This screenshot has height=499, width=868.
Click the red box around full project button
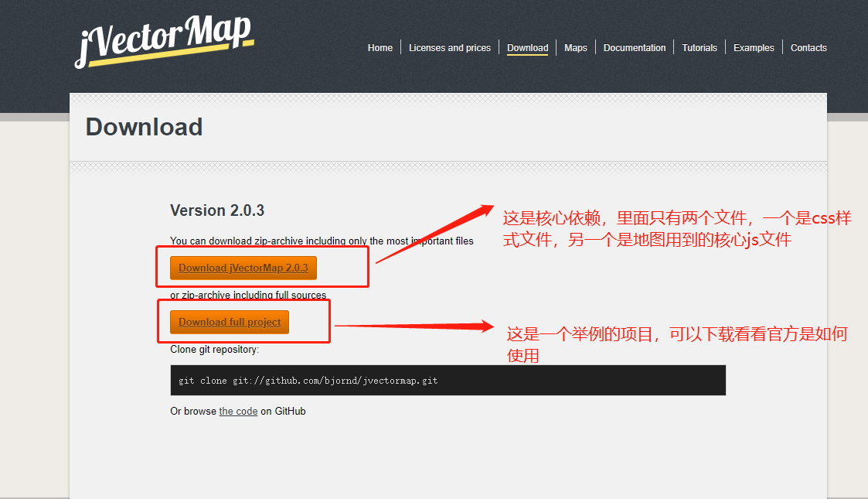click(244, 320)
